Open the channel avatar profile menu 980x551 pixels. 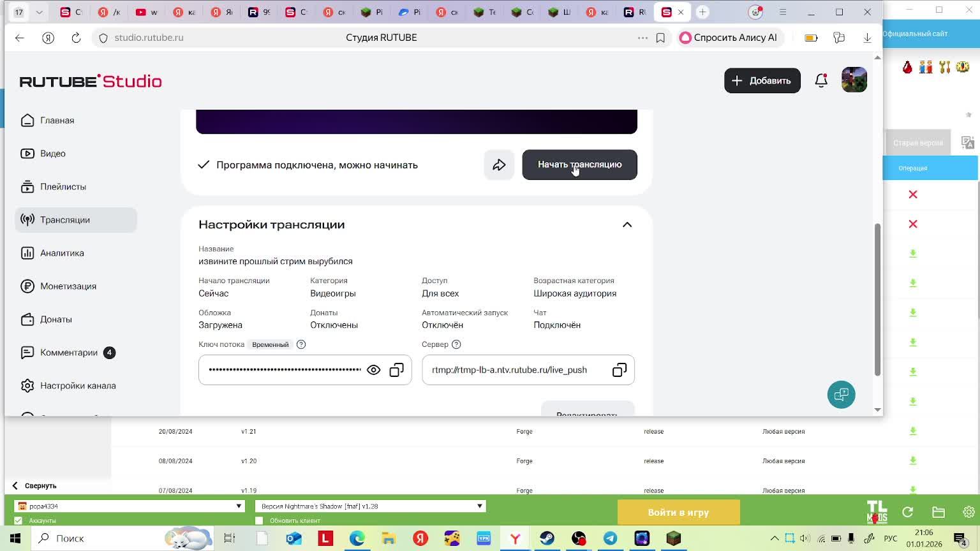click(854, 80)
